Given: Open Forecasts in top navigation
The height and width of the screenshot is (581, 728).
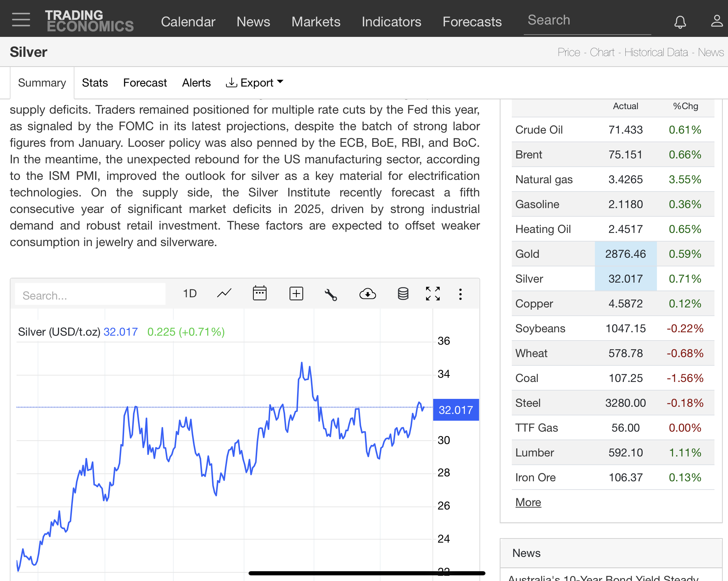Looking at the screenshot, I should 472,22.
